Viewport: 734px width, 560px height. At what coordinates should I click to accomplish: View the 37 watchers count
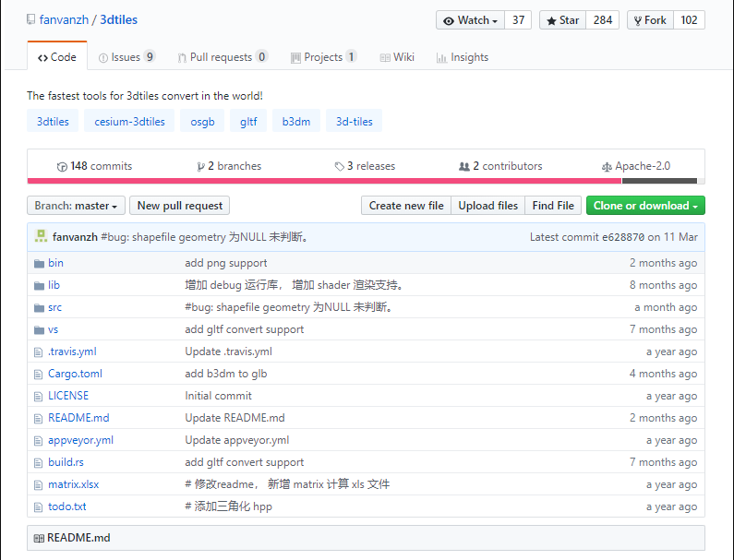tap(518, 20)
